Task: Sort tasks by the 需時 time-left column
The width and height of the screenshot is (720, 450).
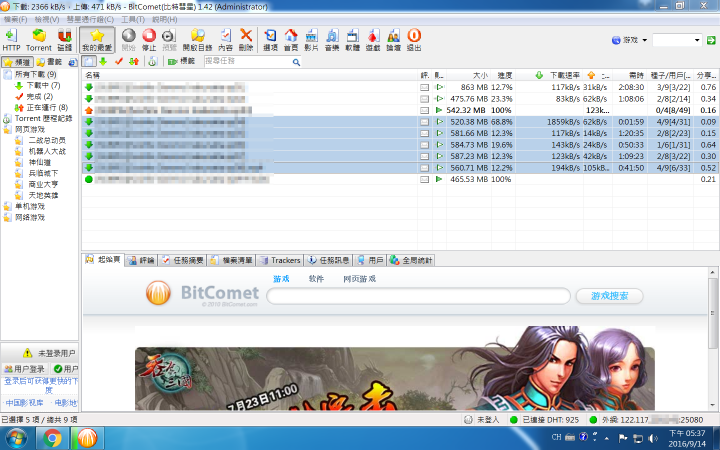Action: pos(630,75)
